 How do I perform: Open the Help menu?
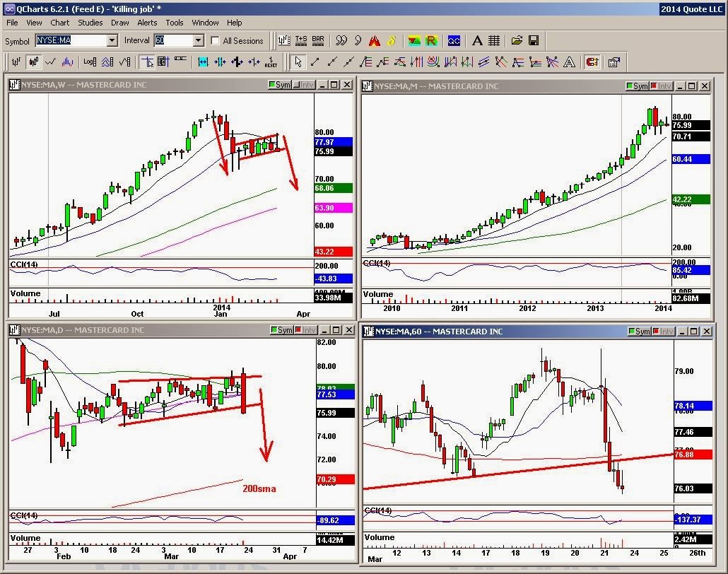[235, 23]
